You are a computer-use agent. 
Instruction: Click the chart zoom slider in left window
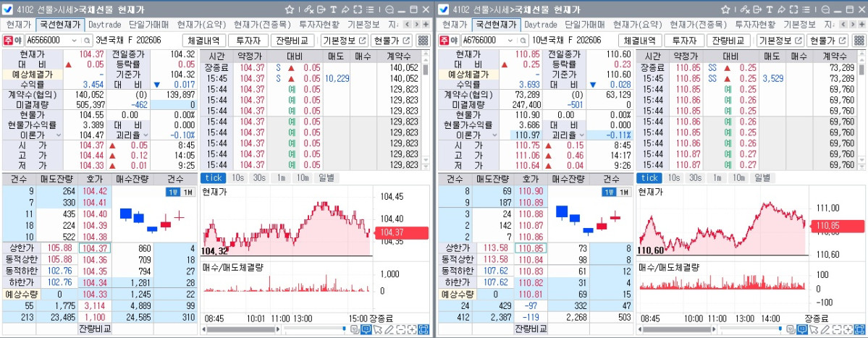click(316, 329)
